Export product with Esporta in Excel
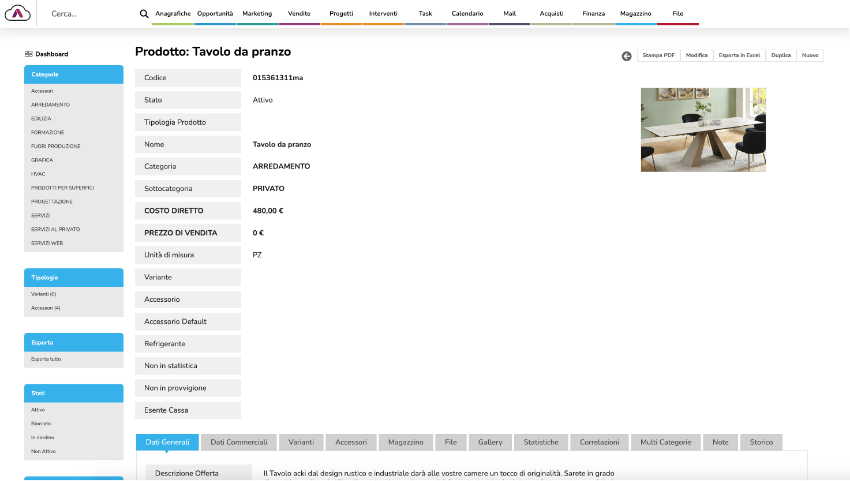850x481 pixels. click(x=738, y=56)
